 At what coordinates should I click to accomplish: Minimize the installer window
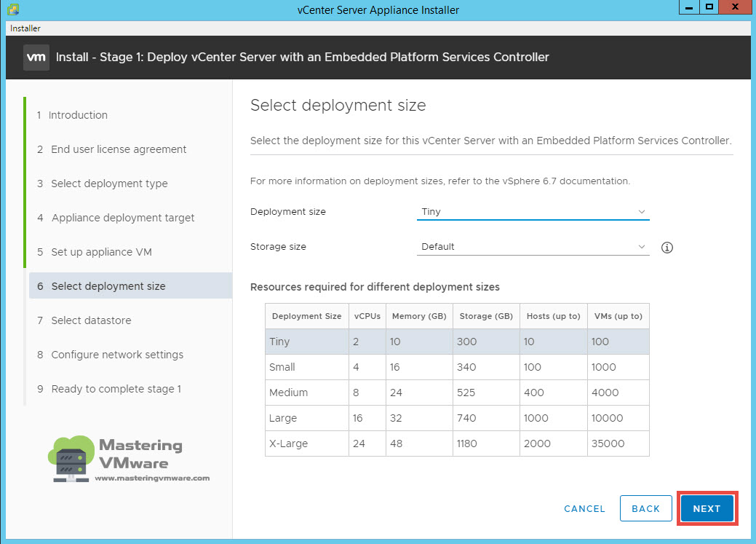click(689, 7)
